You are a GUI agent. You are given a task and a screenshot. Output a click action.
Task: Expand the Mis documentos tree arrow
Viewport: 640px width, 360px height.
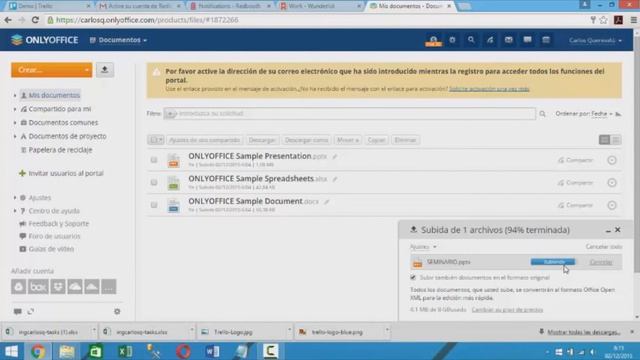tap(15, 96)
